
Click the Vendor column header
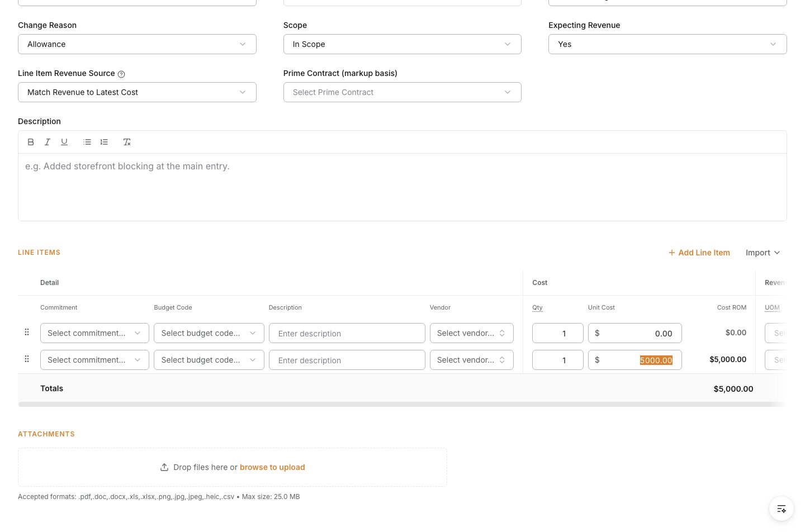[440, 307]
